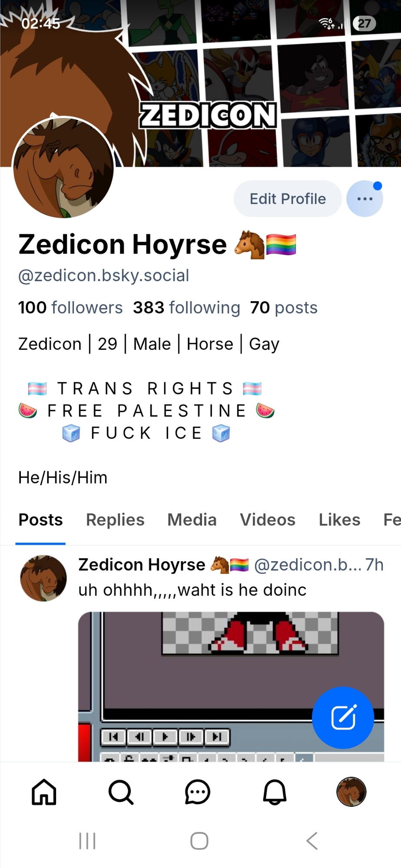Switch to the Replies tab
This screenshot has width=401, height=868.
[115, 519]
